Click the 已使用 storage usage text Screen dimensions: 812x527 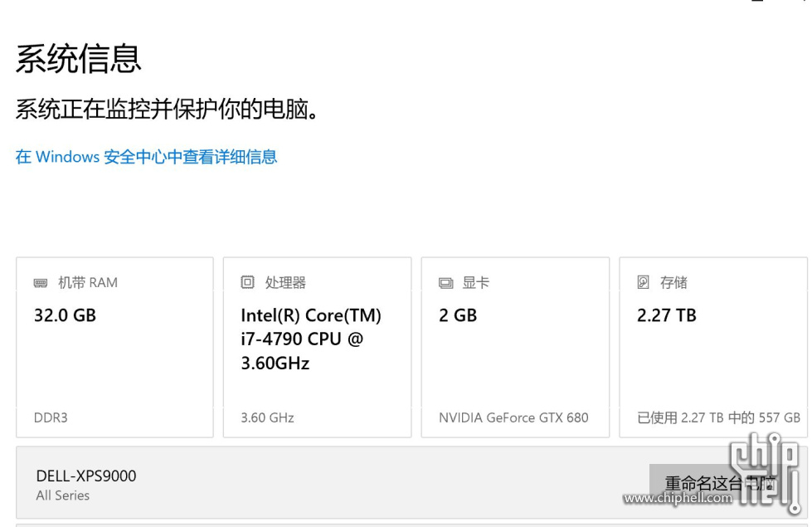718,417
